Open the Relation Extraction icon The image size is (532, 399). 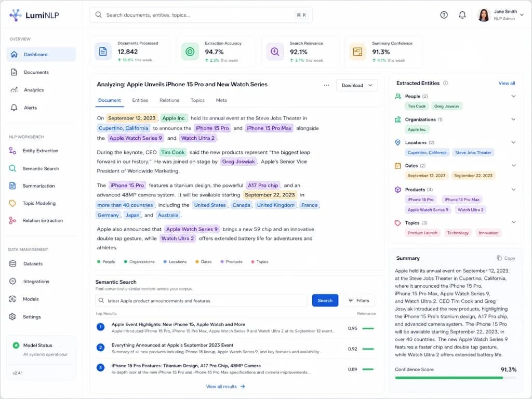[12, 220]
